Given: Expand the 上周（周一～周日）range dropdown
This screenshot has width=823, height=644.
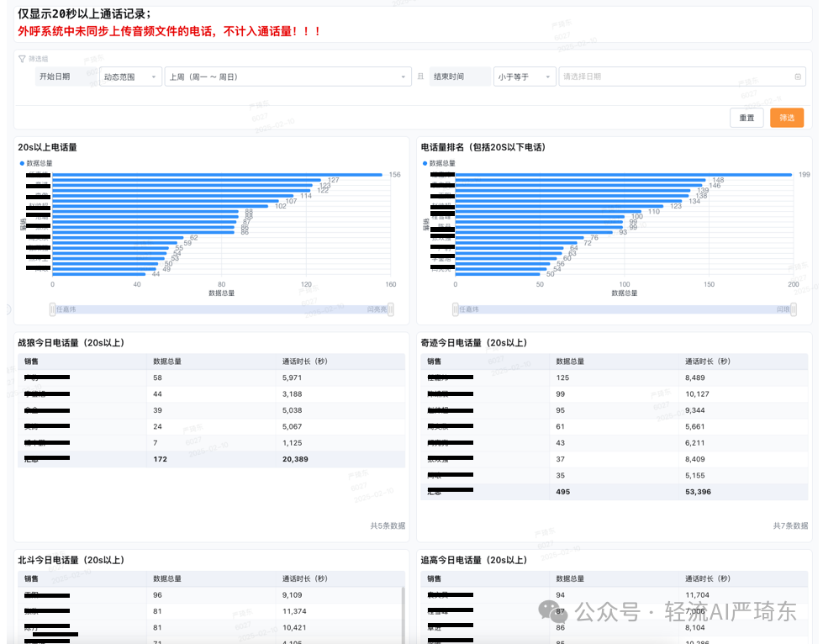Looking at the screenshot, I should pyautogui.click(x=288, y=77).
